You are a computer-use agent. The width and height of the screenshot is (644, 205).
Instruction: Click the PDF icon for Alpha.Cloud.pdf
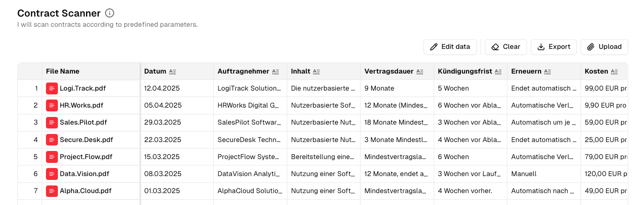pyautogui.click(x=52, y=191)
